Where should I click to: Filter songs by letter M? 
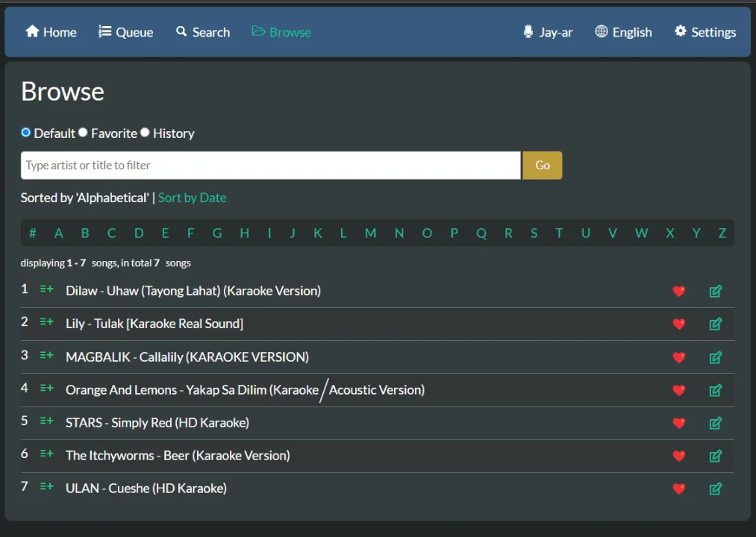click(x=370, y=233)
